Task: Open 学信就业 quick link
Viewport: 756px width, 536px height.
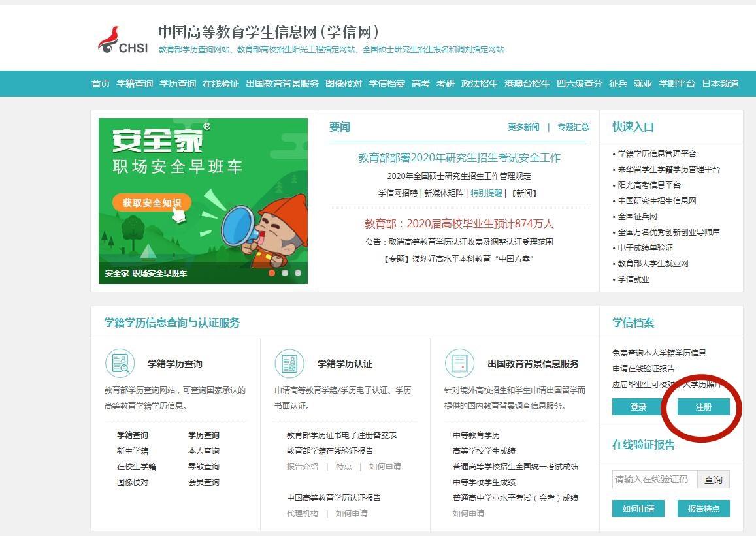Action: tap(634, 279)
